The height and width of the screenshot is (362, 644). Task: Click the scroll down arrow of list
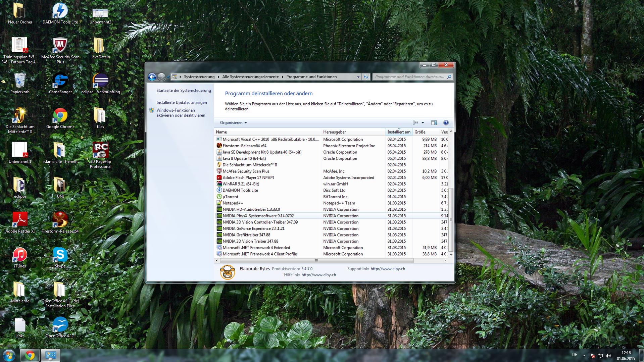[451, 255]
